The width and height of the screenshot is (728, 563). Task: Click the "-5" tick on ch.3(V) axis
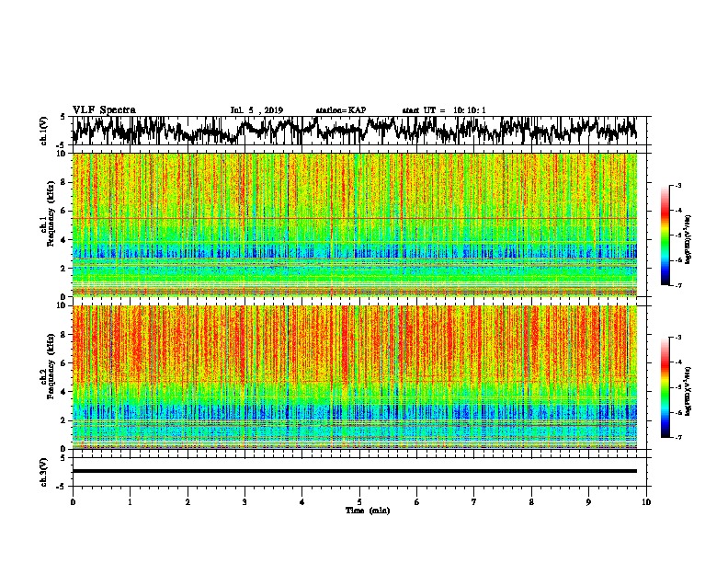tap(62, 487)
